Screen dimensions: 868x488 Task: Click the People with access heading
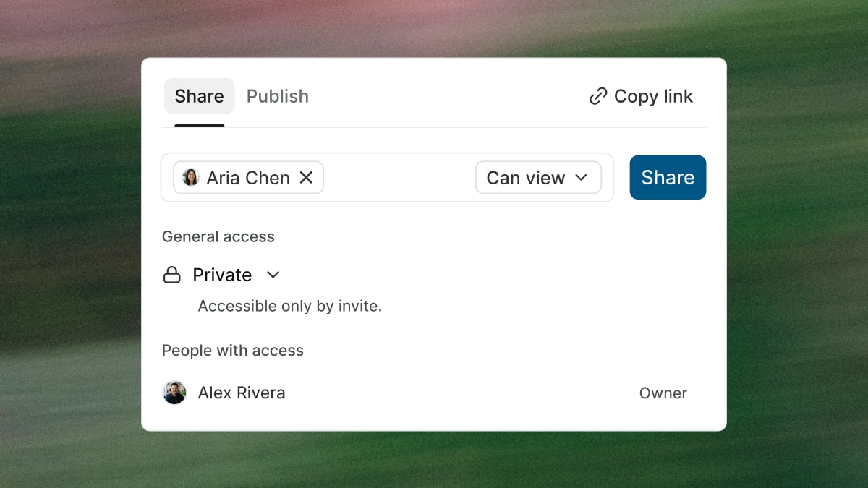(x=233, y=351)
